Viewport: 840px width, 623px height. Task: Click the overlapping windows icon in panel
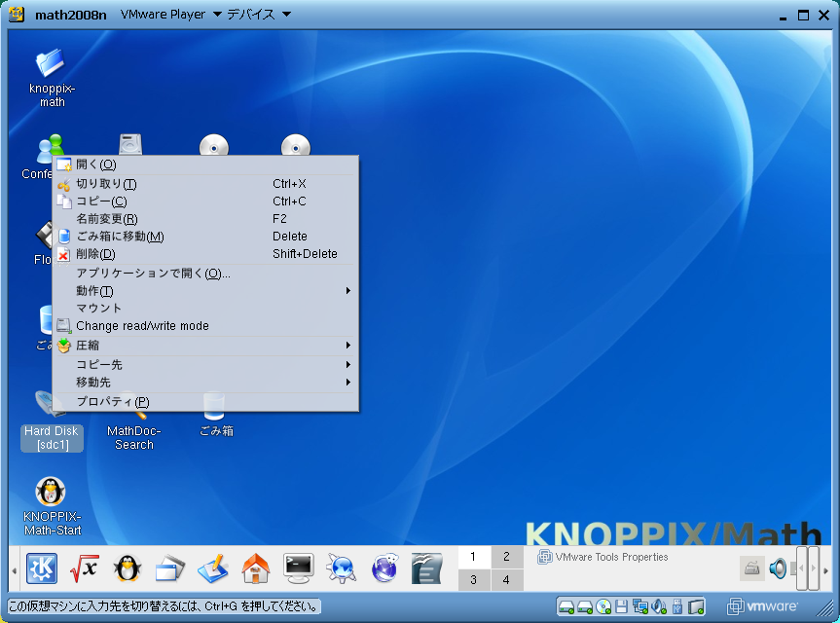(169, 568)
